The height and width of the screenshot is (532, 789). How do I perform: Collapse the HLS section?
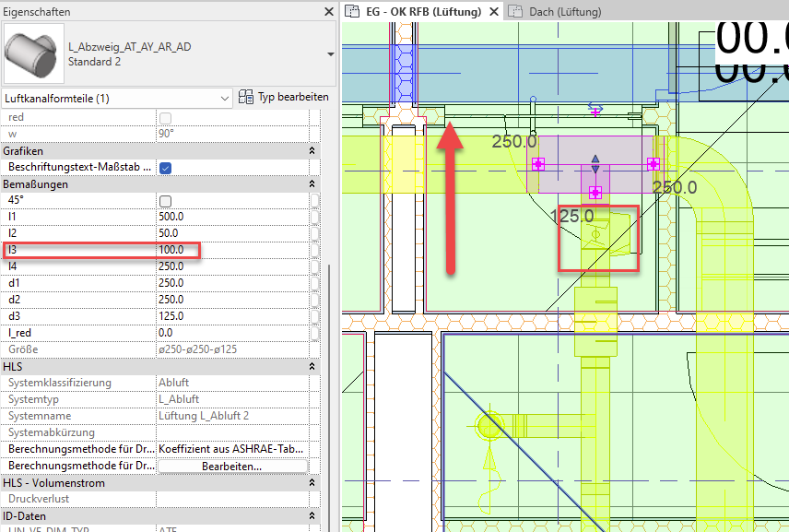coord(312,366)
